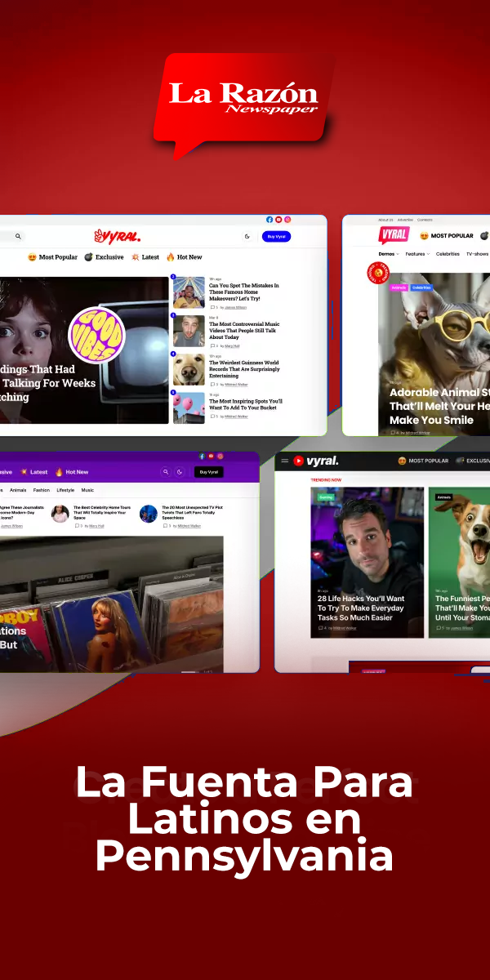Open Music category in purple demo
This screenshot has height=980, width=490.
[x=87, y=490]
